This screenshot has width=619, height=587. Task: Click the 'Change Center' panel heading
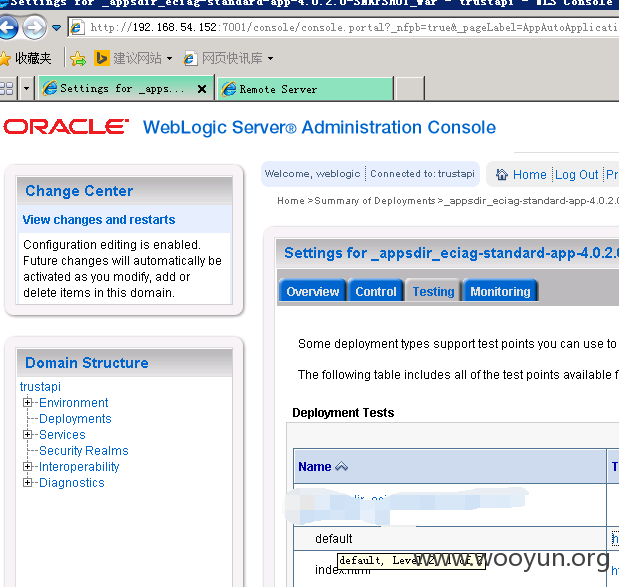tap(79, 191)
